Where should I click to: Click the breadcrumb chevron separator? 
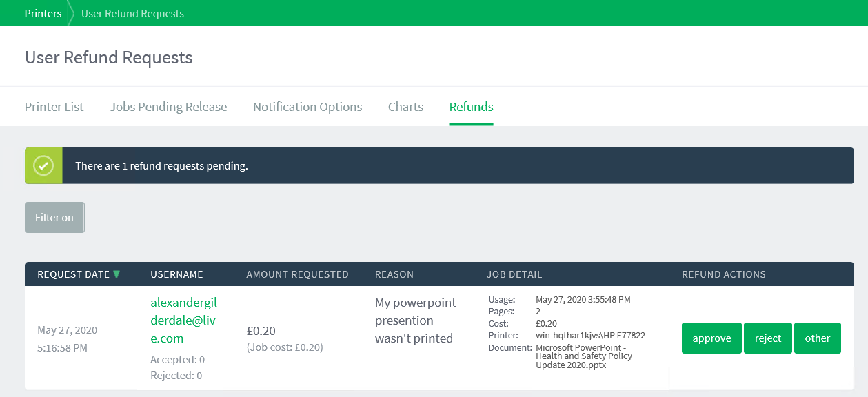[x=71, y=13]
